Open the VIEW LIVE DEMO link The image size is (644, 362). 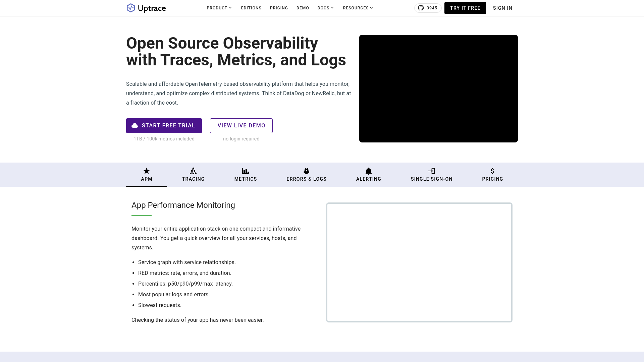click(241, 125)
